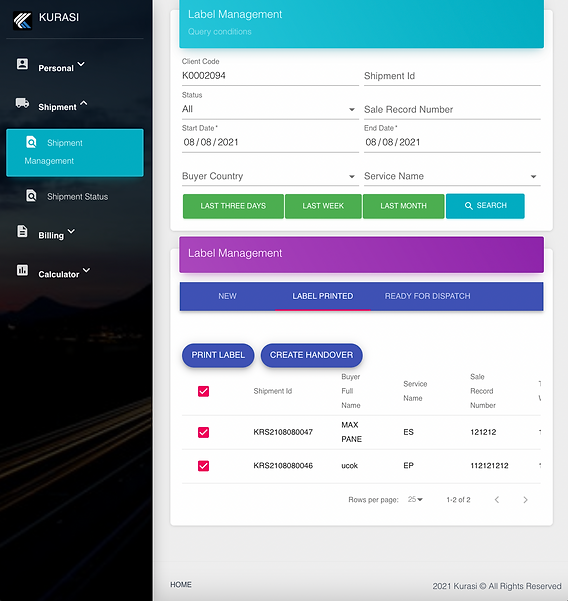Click the Shipment Status magnifier document icon
The width and height of the screenshot is (568, 601).
(x=31, y=196)
